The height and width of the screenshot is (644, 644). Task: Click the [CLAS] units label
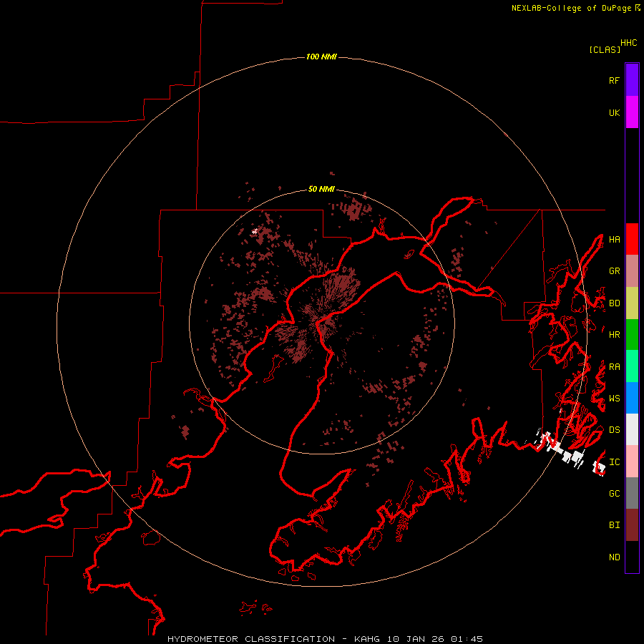click(x=605, y=49)
